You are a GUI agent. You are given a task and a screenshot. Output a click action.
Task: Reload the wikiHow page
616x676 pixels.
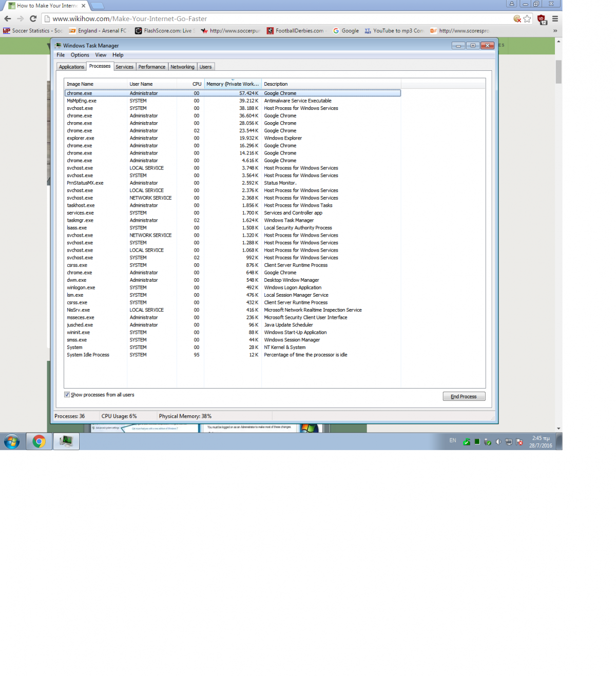(x=33, y=18)
